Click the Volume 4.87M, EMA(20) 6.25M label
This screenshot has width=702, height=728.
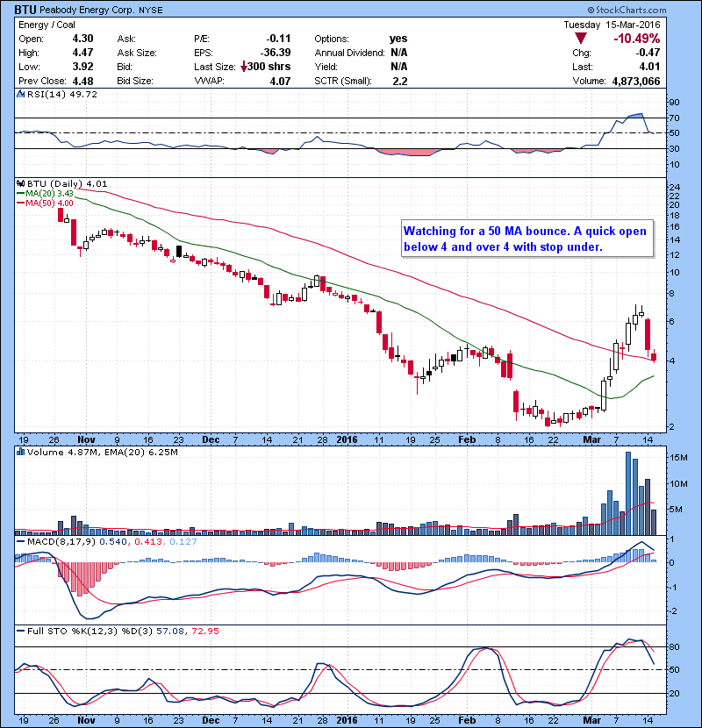(x=102, y=452)
